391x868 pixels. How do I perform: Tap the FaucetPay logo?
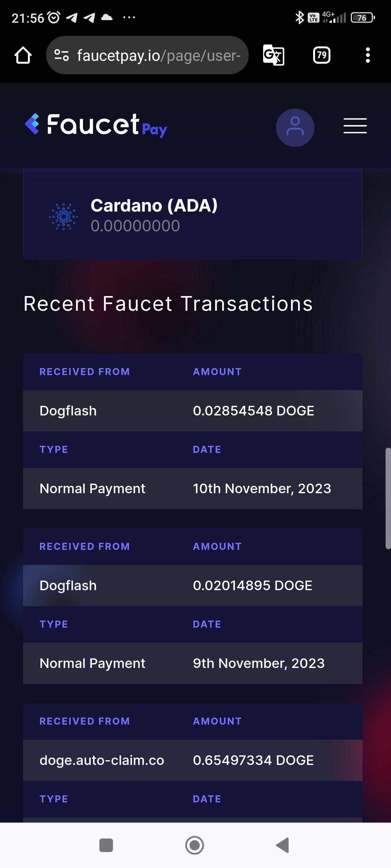[96, 125]
